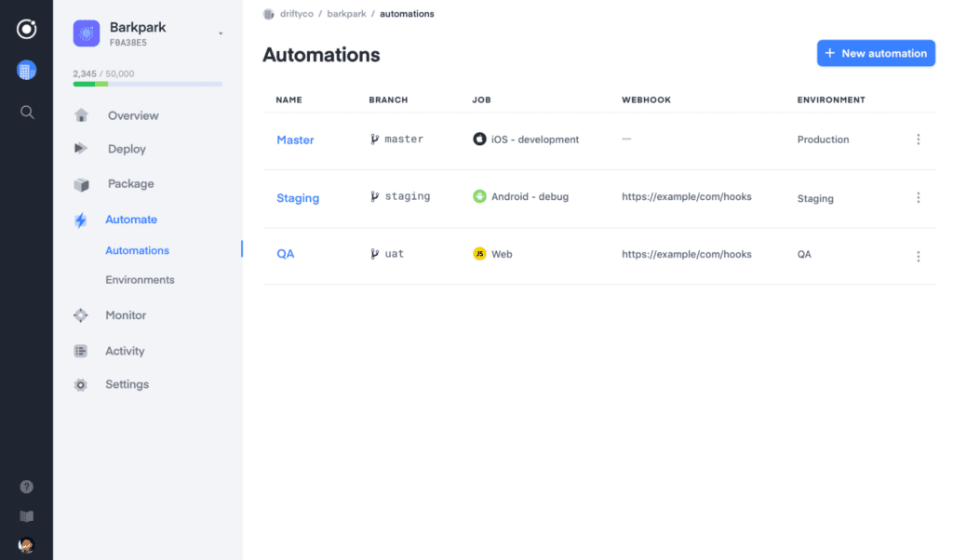Click the Ionic logo in the rail

click(x=26, y=29)
